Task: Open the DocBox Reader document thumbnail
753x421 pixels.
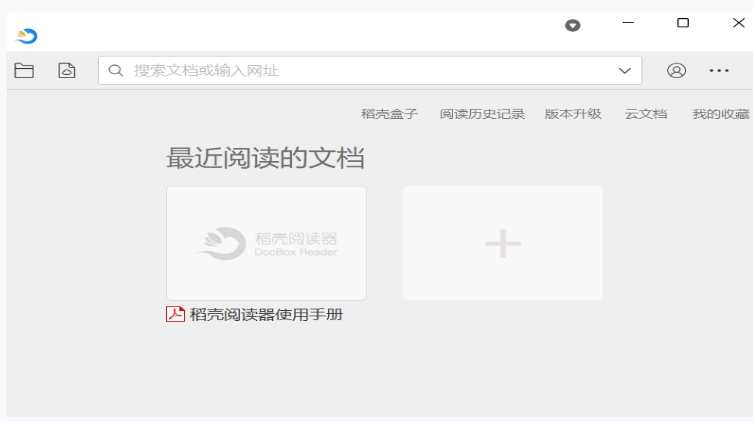Action: (x=267, y=243)
